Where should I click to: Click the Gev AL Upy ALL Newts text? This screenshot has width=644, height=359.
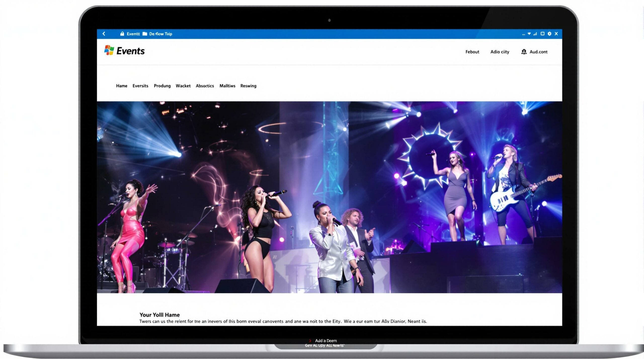pyautogui.click(x=325, y=345)
